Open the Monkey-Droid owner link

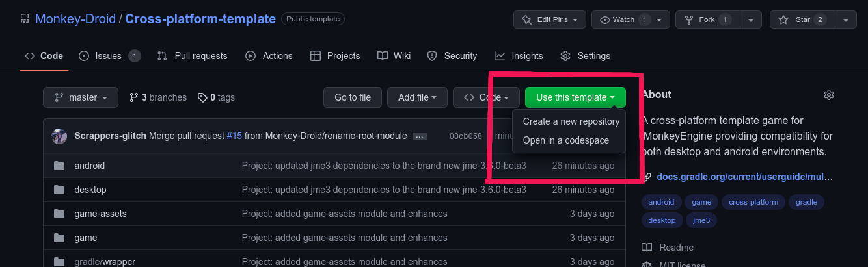pos(75,19)
